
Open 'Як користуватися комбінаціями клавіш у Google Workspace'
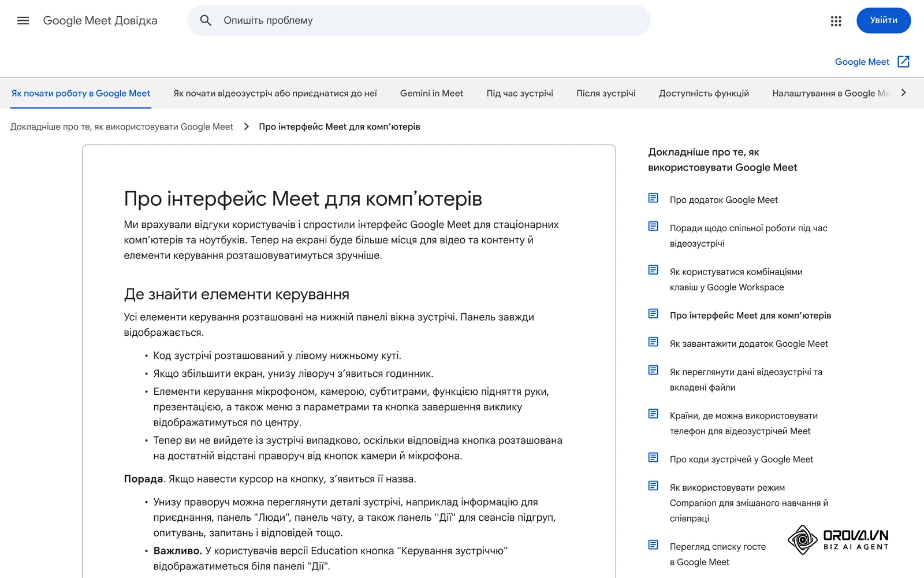pos(736,279)
